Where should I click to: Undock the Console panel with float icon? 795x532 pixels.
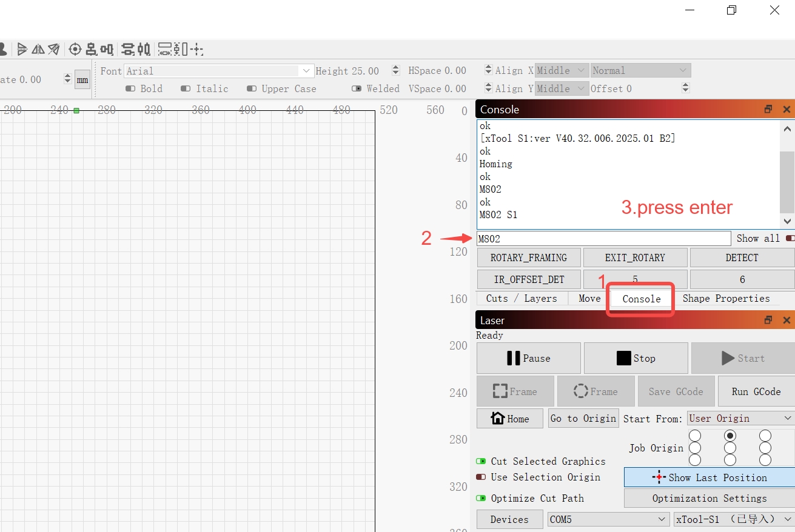pos(768,110)
